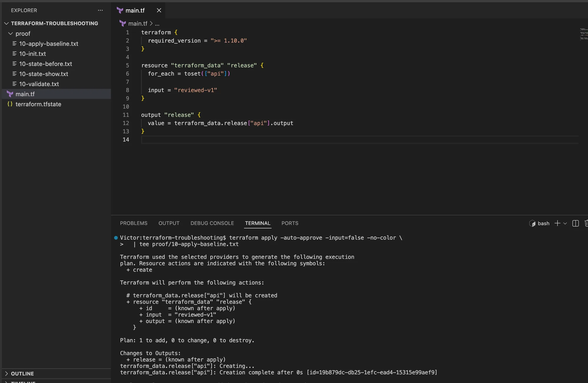The width and height of the screenshot is (588, 383).
Task: Click the Terraform icon in the breadcrumb
Action: tap(123, 23)
